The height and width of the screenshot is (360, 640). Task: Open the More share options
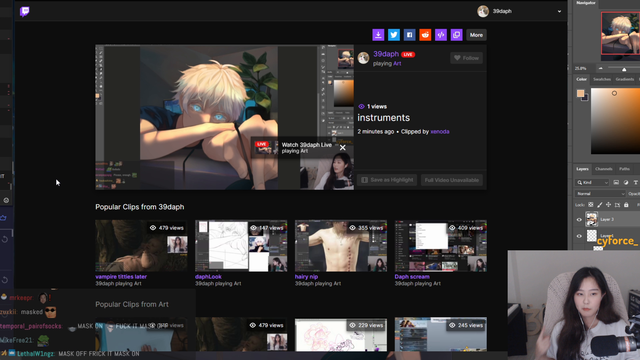(x=476, y=35)
